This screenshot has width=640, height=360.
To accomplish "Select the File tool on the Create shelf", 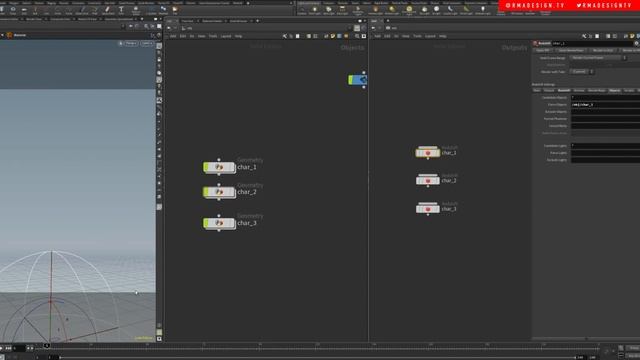I will point(175,10).
